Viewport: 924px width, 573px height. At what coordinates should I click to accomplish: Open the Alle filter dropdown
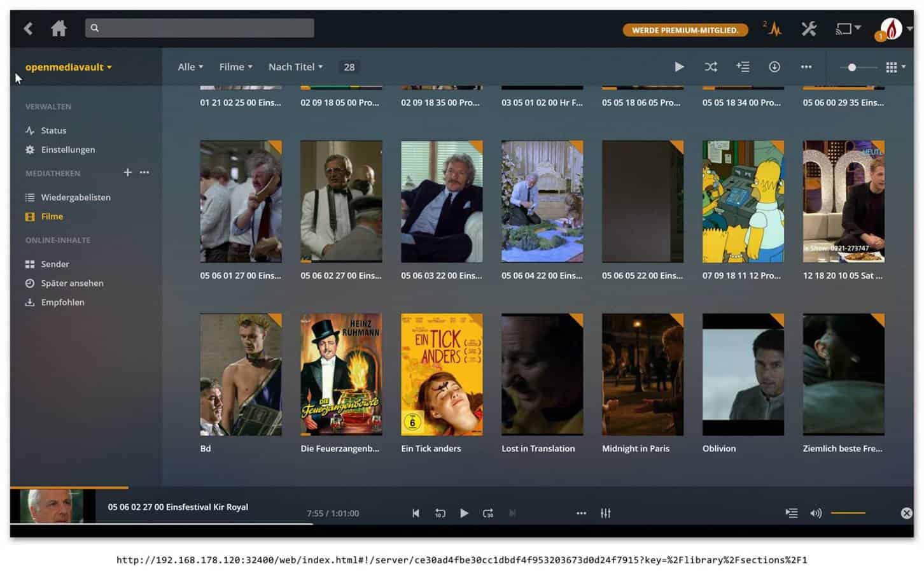coord(190,67)
